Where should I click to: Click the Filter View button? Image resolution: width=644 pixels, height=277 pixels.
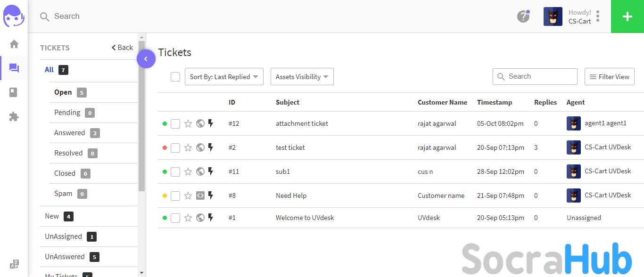click(609, 77)
